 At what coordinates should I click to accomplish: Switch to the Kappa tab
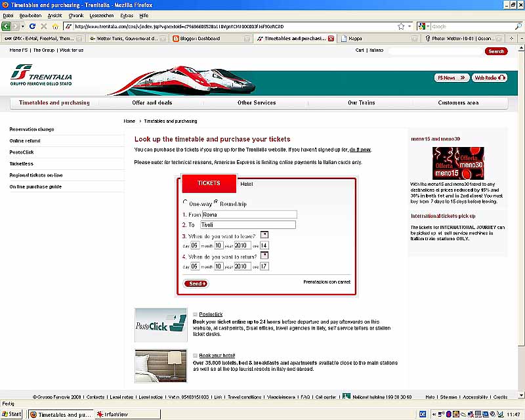click(x=379, y=39)
